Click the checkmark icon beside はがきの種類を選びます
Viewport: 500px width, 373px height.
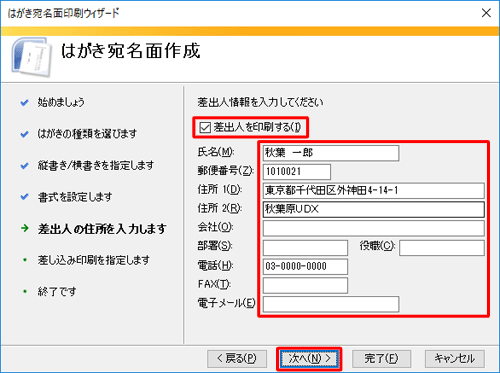click(24, 134)
